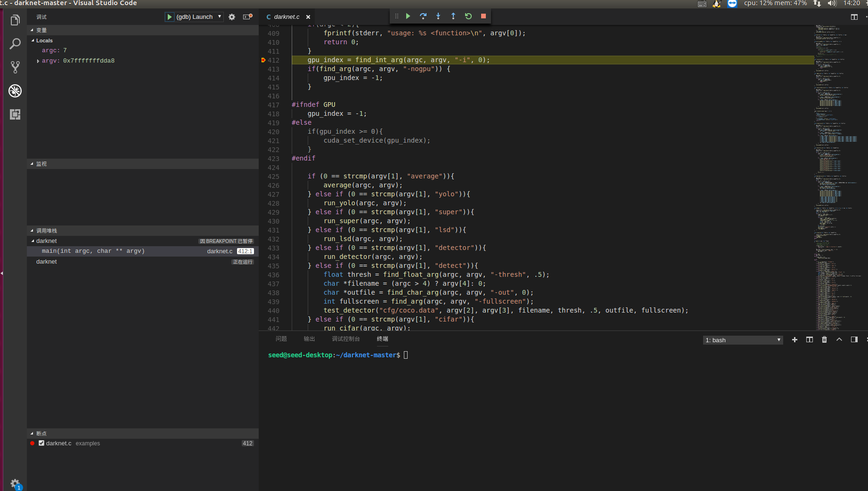The width and height of the screenshot is (868, 491).
Task: Open the Extensions view
Action: coord(15,114)
